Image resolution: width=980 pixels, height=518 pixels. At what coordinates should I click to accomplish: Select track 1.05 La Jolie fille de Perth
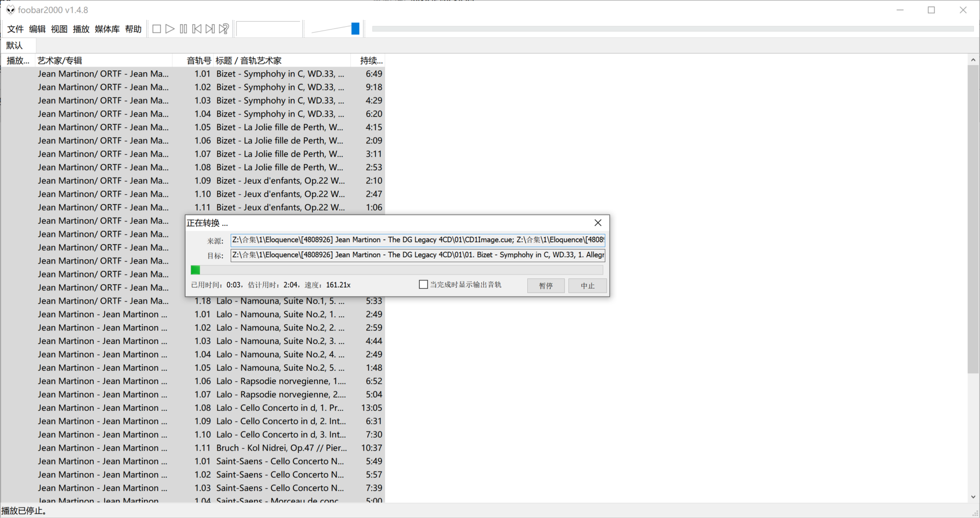193,127
